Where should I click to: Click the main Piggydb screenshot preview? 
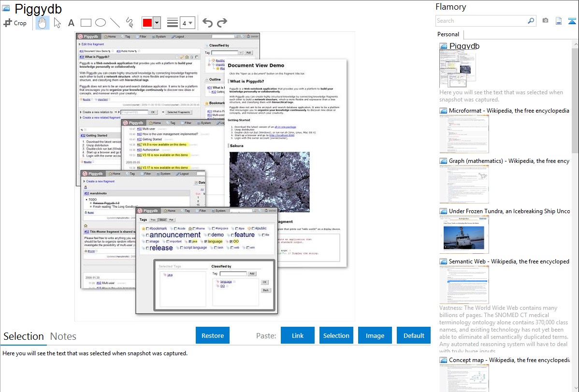[215, 176]
